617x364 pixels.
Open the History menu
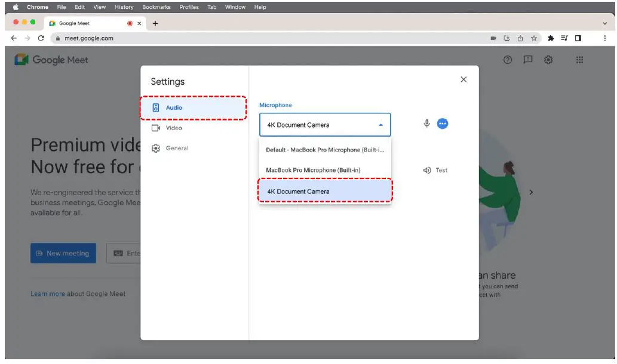[124, 7]
